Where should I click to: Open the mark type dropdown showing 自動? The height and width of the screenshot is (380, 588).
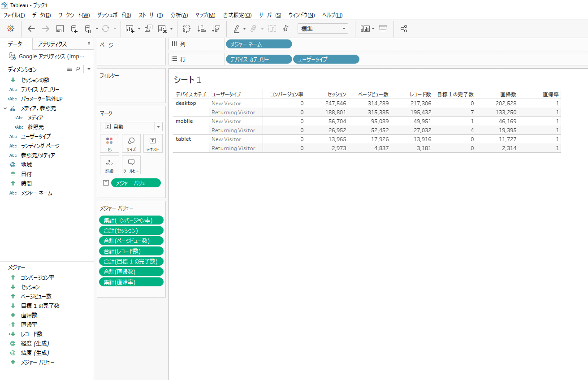[131, 127]
